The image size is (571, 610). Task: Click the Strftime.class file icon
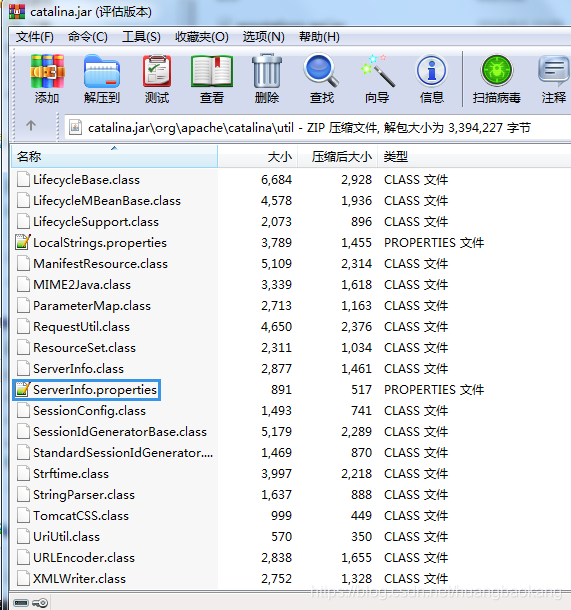pyautogui.click(x=23, y=473)
